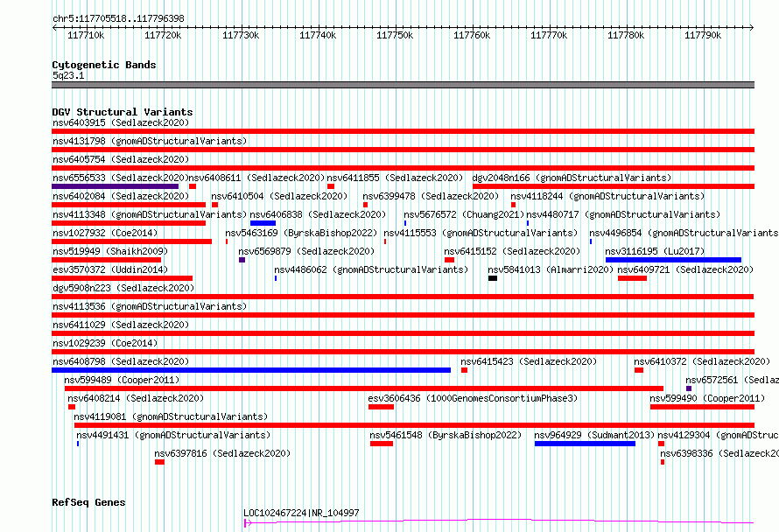Select the purple nsv6572561 marker

point(689,388)
